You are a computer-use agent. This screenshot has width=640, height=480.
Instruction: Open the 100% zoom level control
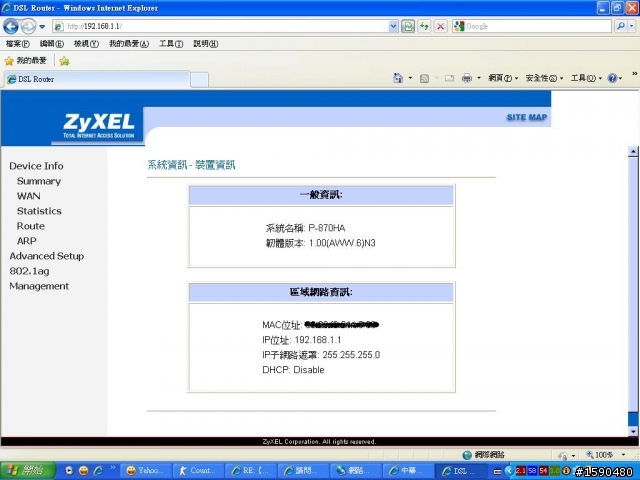(606, 455)
